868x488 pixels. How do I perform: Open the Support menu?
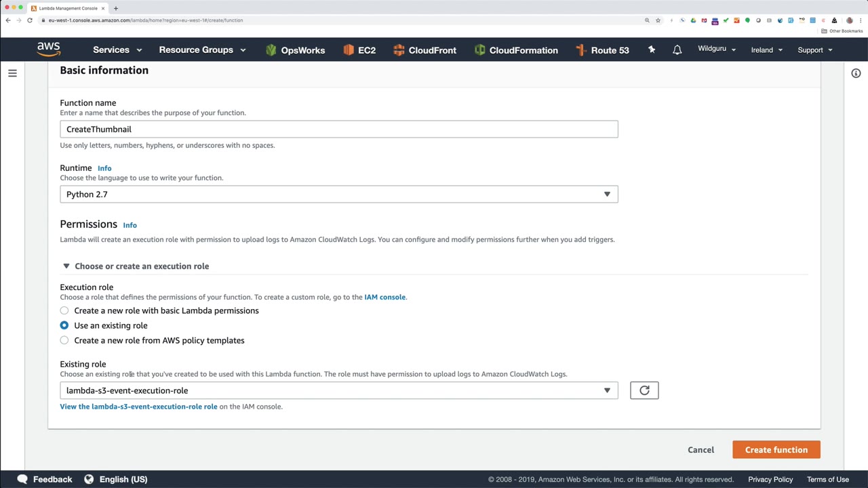[x=814, y=49]
